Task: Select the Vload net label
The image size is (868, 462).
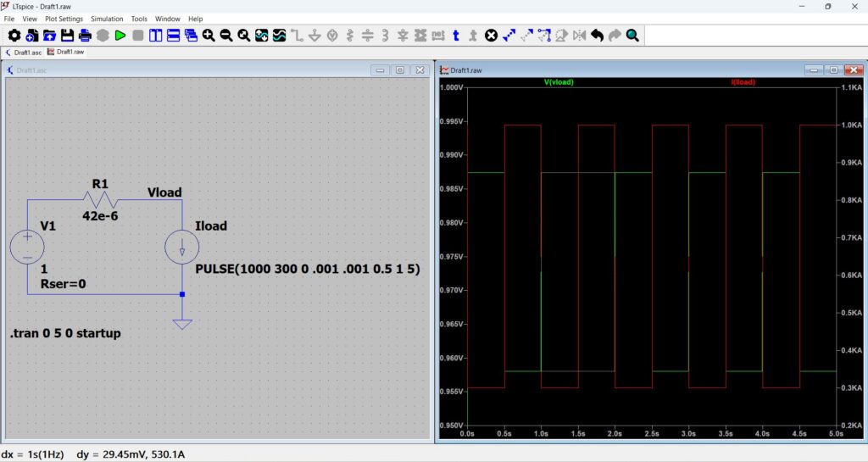Action: coord(164,192)
